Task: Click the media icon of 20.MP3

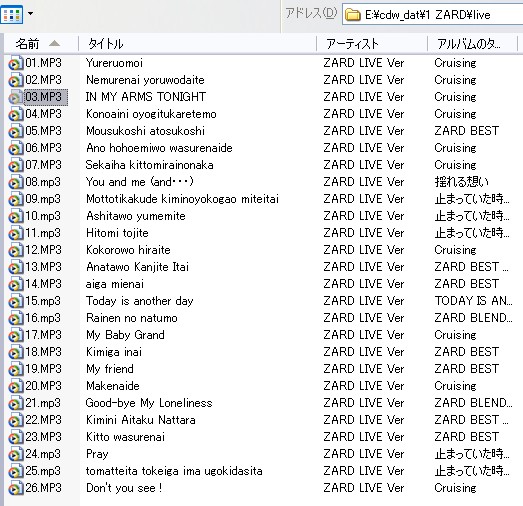Action: [15, 387]
